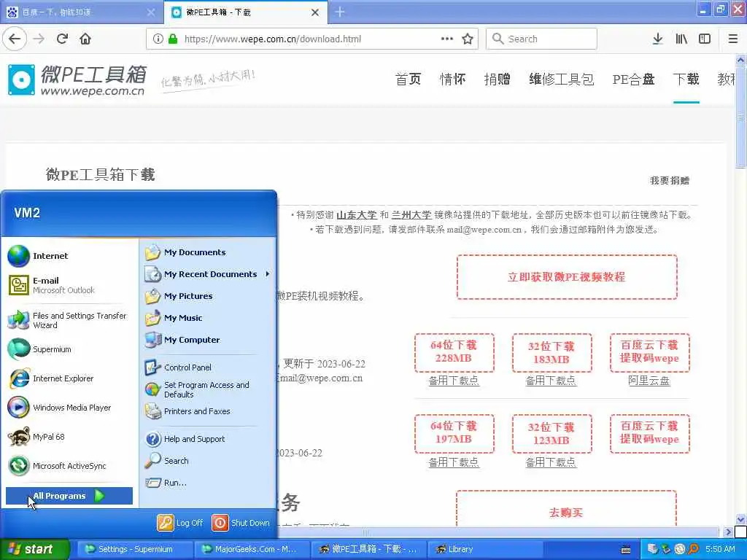Click the 64位下载 197MB button
The image size is (747, 560).
coord(454,433)
